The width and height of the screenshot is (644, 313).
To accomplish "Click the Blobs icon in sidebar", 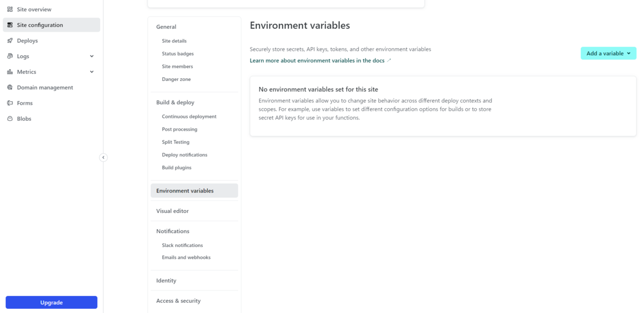I will point(10,118).
